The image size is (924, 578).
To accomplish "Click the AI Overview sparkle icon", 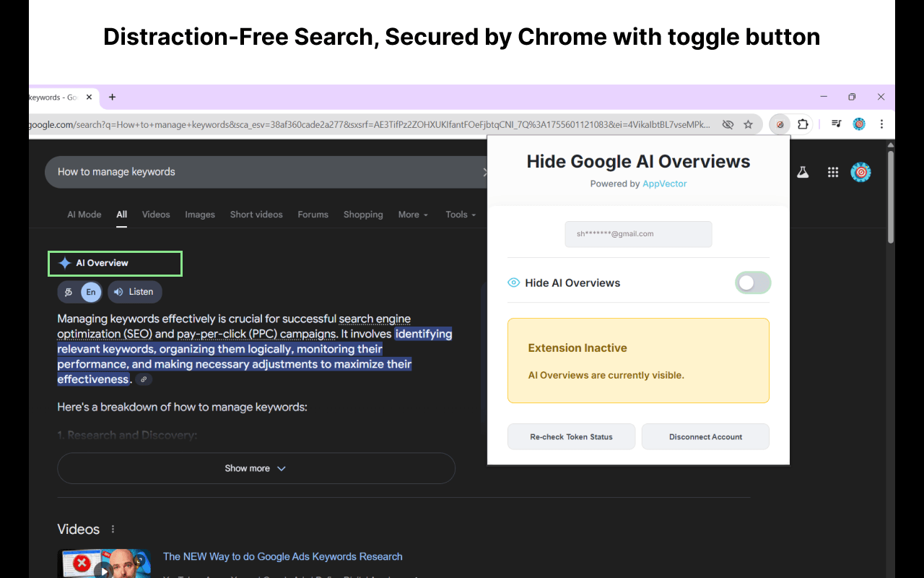I will [64, 263].
